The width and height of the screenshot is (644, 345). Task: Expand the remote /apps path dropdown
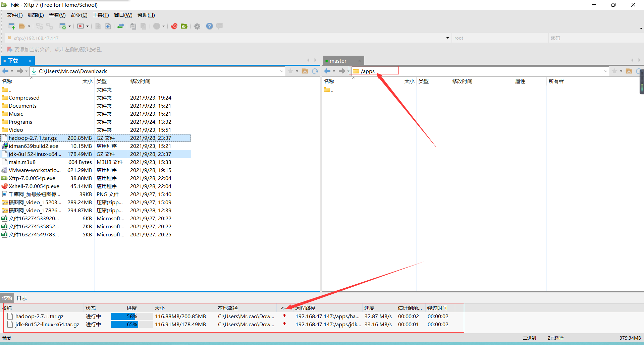(605, 71)
